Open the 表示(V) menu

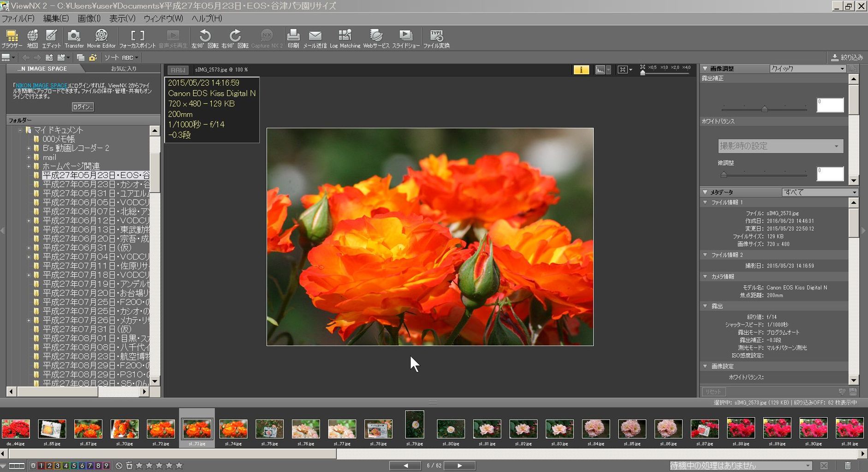pos(122,18)
